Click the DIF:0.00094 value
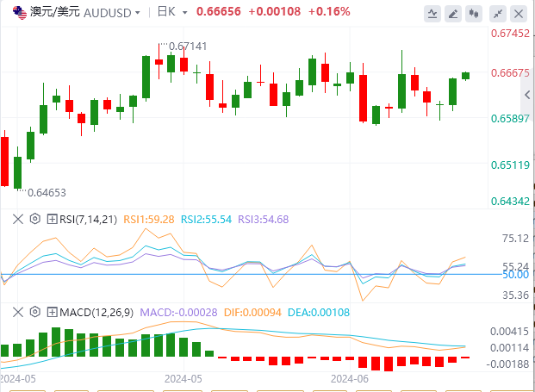Image resolution: width=535 pixels, height=392 pixels. click(252, 313)
